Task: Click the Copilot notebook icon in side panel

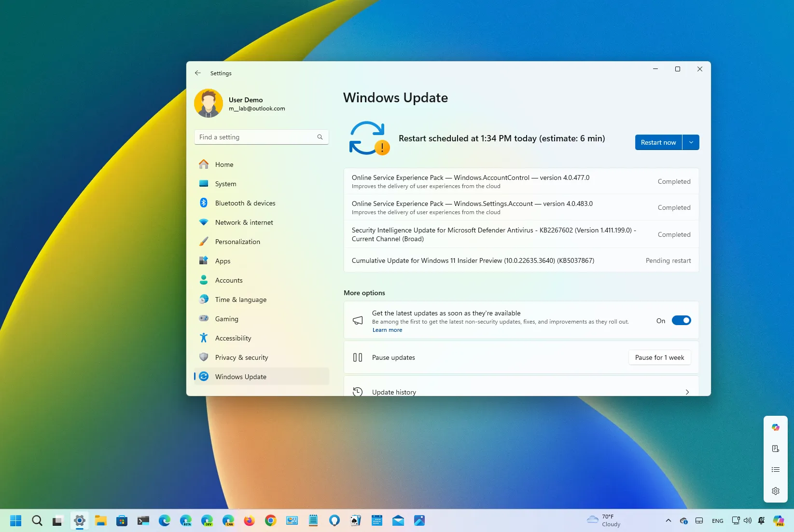Action: tap(775, 448)
